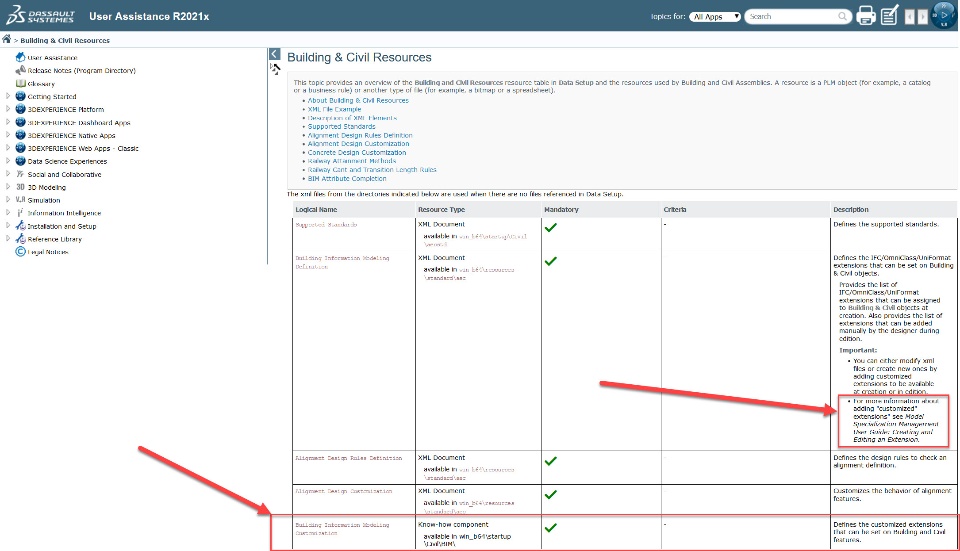
Task: Go to previous topic arrow
Action: point(910,17)
